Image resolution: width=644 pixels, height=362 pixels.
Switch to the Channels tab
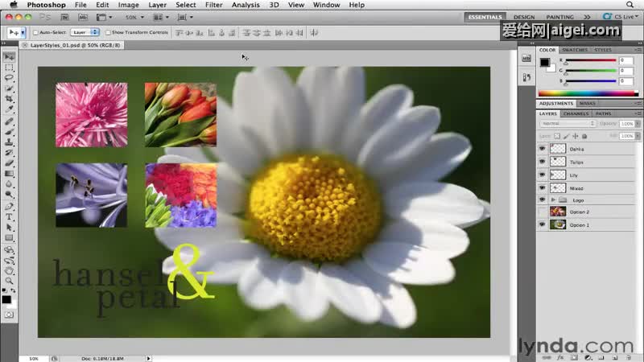click(x=576, y=113)
